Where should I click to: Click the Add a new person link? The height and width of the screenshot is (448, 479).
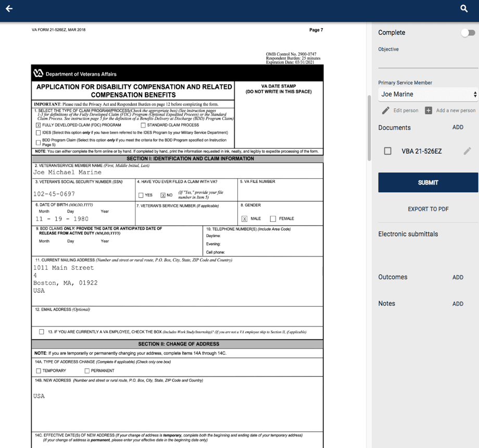(x=456, y=110)
